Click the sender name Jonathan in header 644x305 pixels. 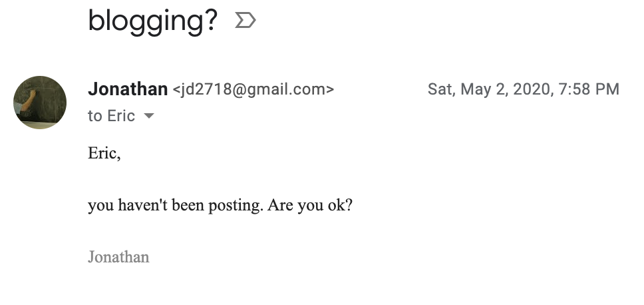[x=127, y=89]
